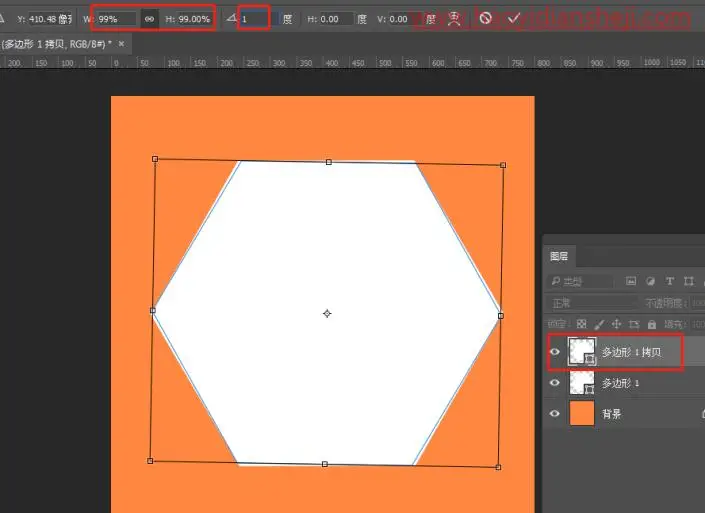Select the orange 背景 layer thumbnail

(582, 413)
